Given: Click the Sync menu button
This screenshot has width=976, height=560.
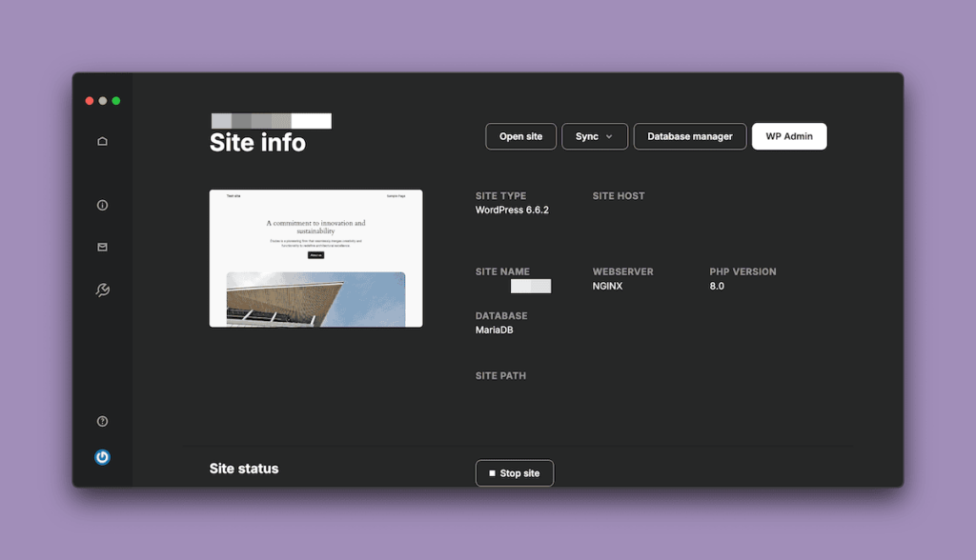Looking at the screenshot, I should [594, 136].
